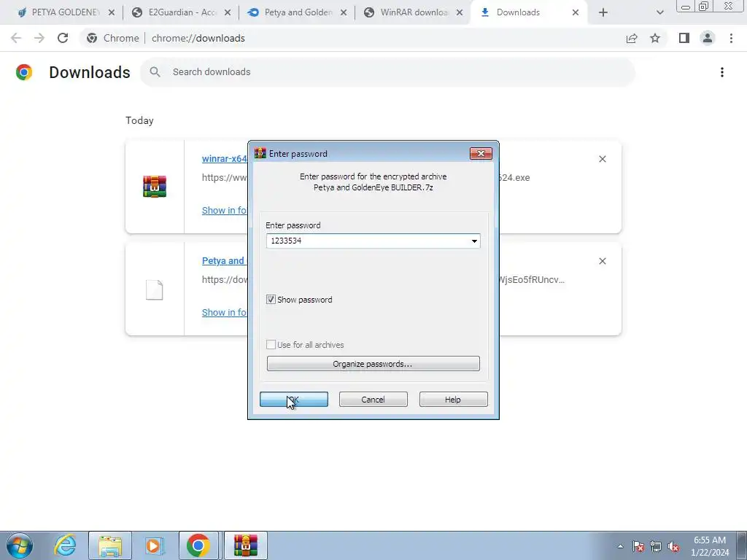
Task: Cancel the Enter password dialog
Action: [373, 399]
